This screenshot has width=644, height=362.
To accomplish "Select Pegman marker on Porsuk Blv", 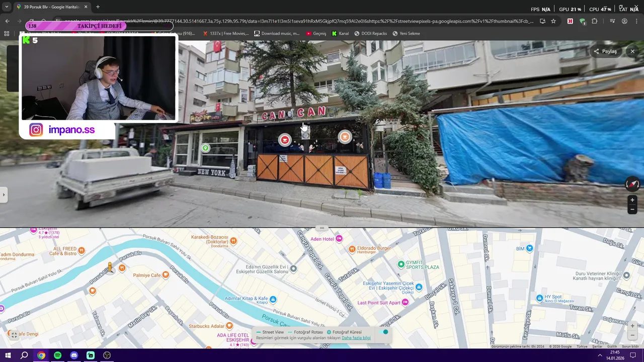I will 110,267.
